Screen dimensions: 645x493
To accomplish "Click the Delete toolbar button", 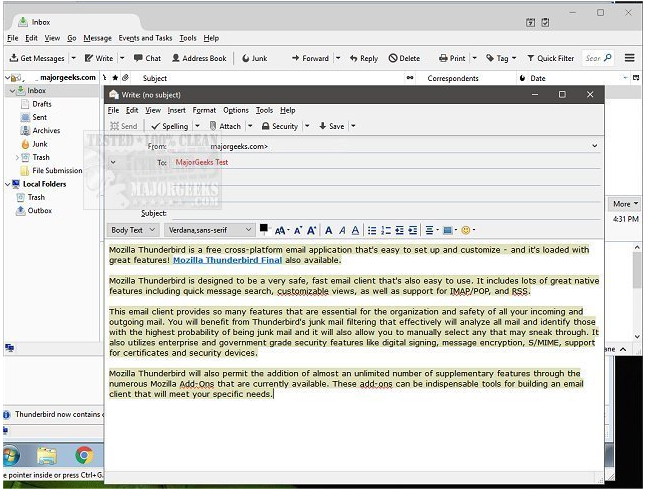I will [x=404, y=58].
